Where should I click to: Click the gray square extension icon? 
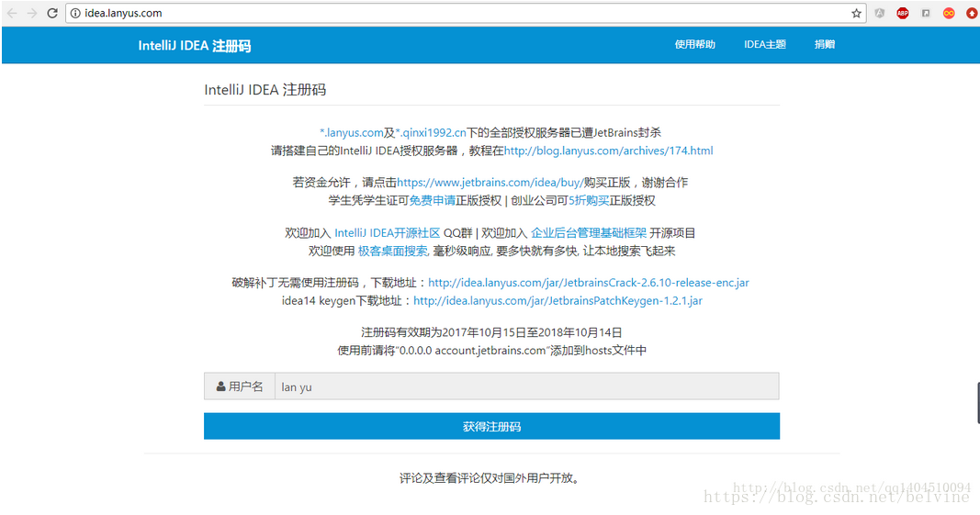926,13
